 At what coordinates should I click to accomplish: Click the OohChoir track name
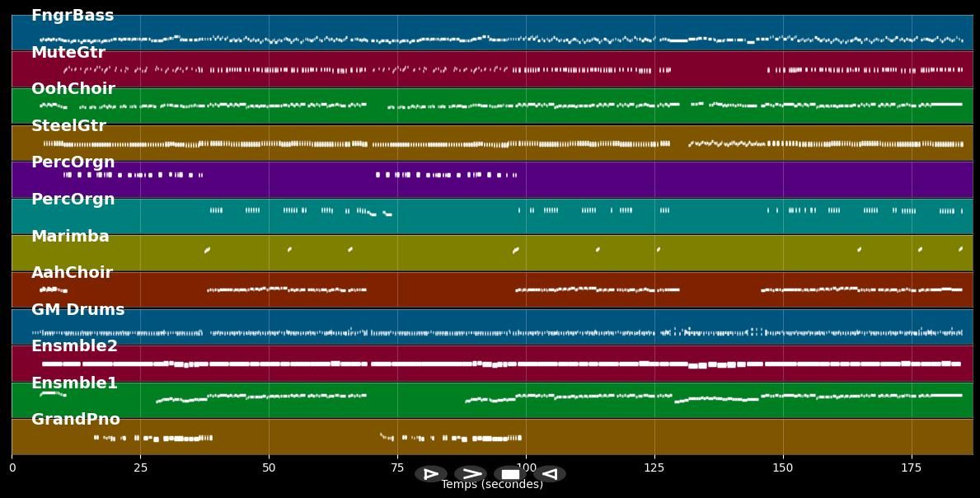(73, 89)
